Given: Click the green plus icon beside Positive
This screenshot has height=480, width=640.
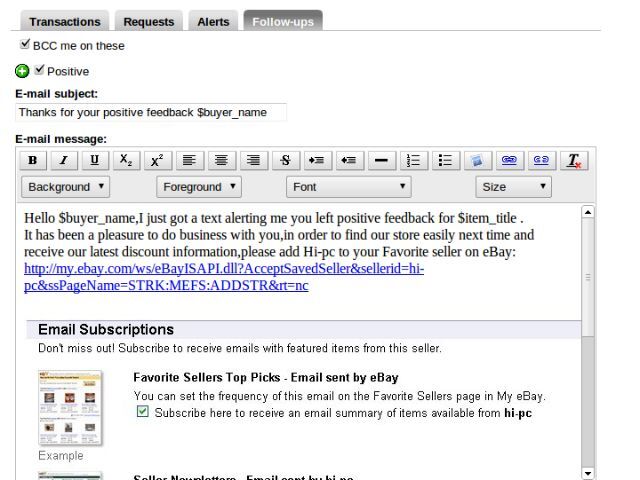Looking at the screenshot, I should [22, 71].
